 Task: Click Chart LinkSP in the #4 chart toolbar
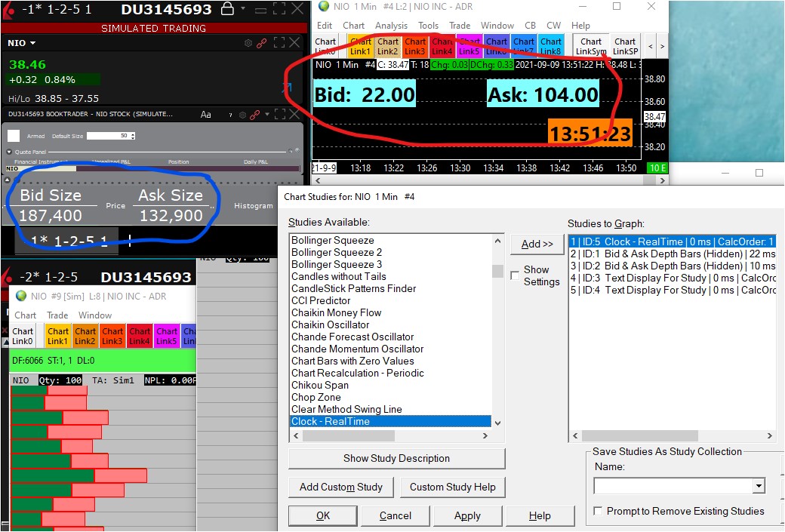pyautogui.click(x=625, y=46)
